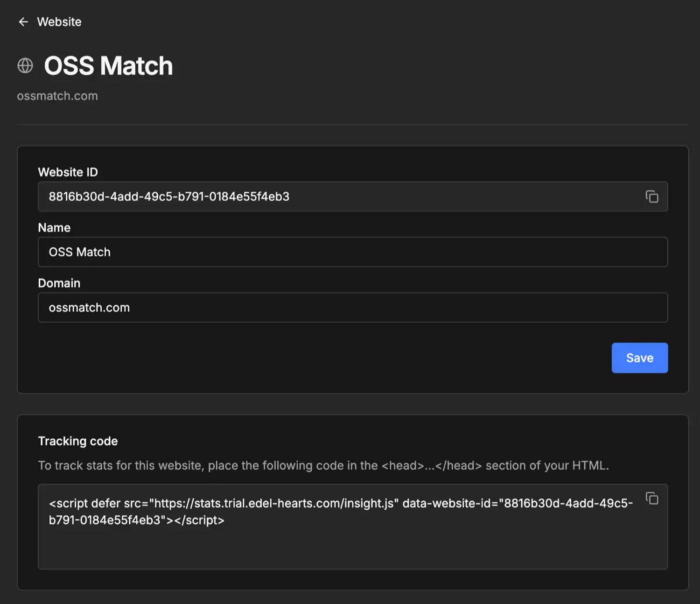Screen dimensions: 700x604
Task: Go back via the Website link
Action: (59, 22)
